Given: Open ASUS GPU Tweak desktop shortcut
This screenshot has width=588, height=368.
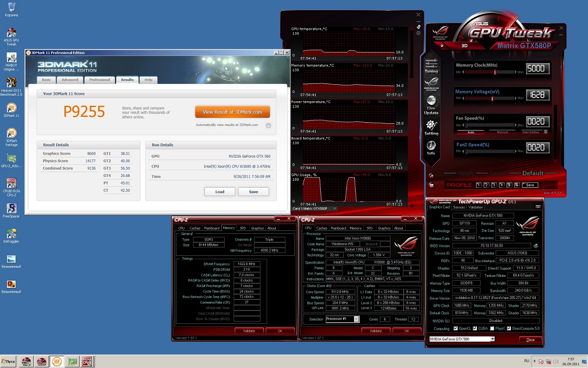Looking at the screenshot, I should click(11, 37).
